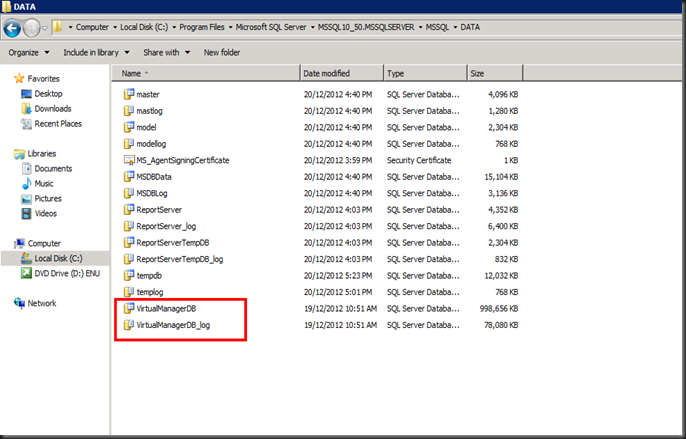Click the Back navigation arrow
686x439 pixels.
click(12, 29)
